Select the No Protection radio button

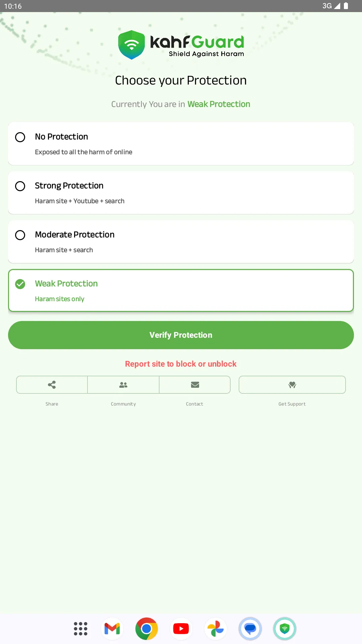[x=20, y=137]
